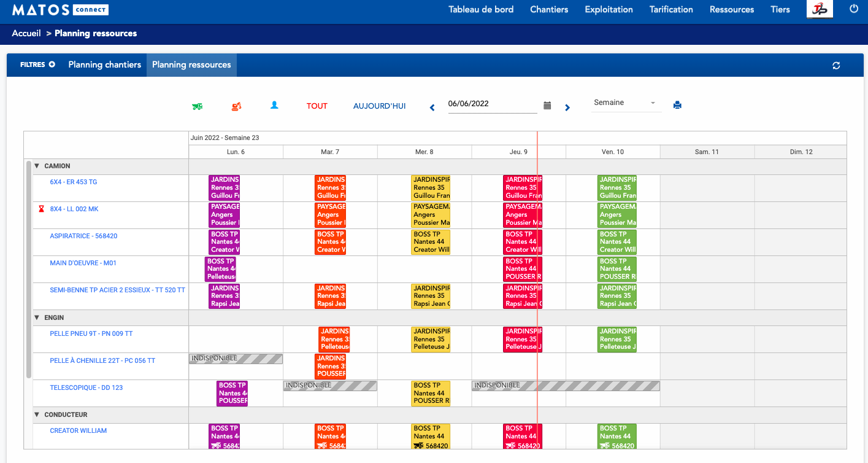Select Tuesday INDISPONIBLE bar on TELESCOPIQUE row
This screenshot has width=868, height=463.
(x=330, y=386)
